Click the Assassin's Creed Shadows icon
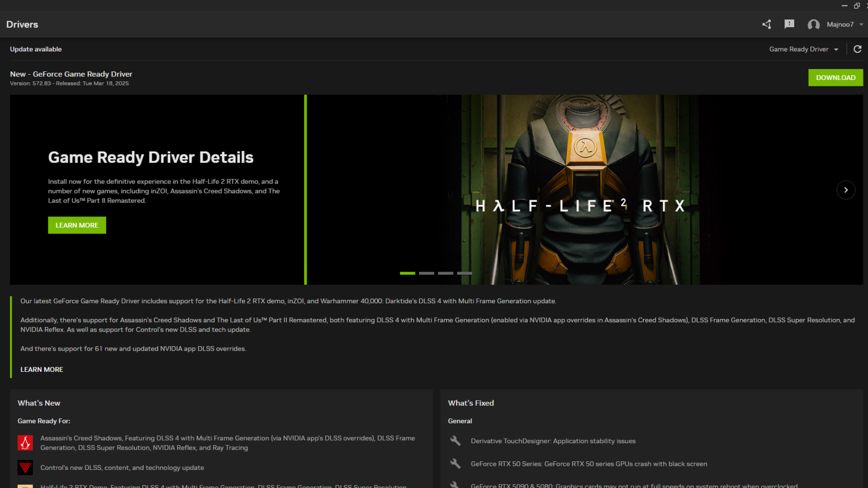This screenshot has height=488, width=868. pos(25,443)
